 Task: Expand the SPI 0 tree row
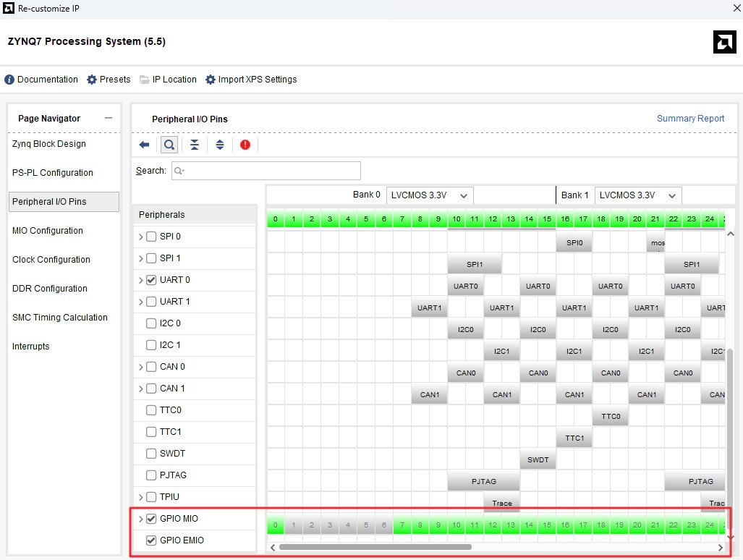tap(141, 237)
